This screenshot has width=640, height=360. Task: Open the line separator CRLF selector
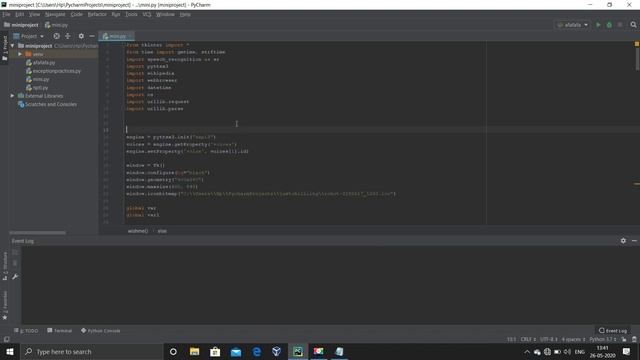click(528, 339)
